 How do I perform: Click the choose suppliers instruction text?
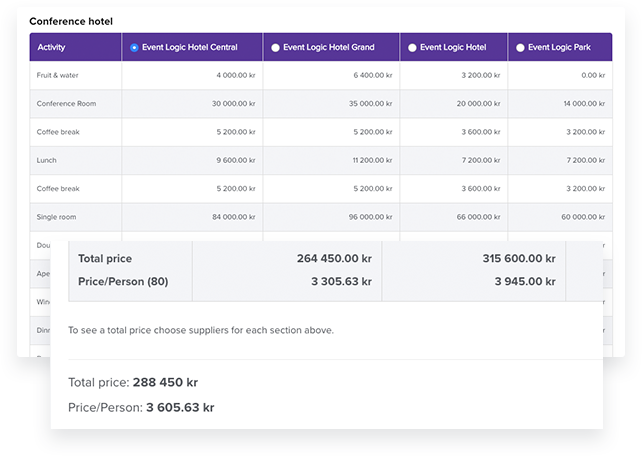click(x=201, y=330)
